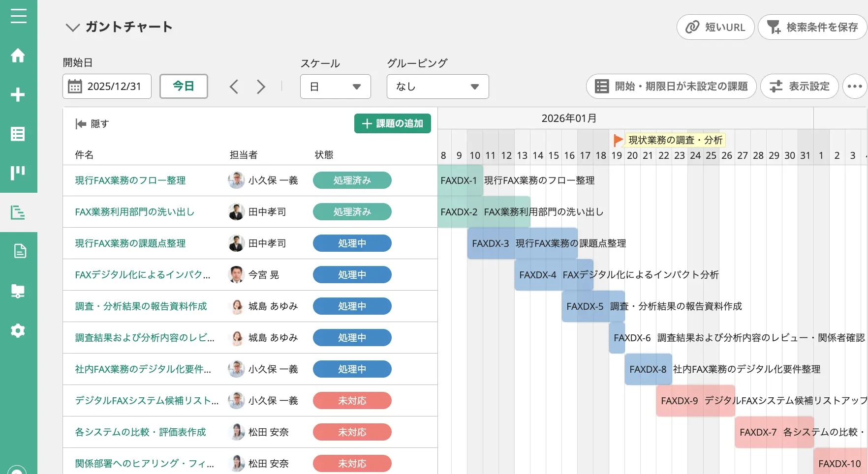The width and height of the screenshot is (868, 474).
Task: Open the board icon in sidebar
Action: click(18, 173)
